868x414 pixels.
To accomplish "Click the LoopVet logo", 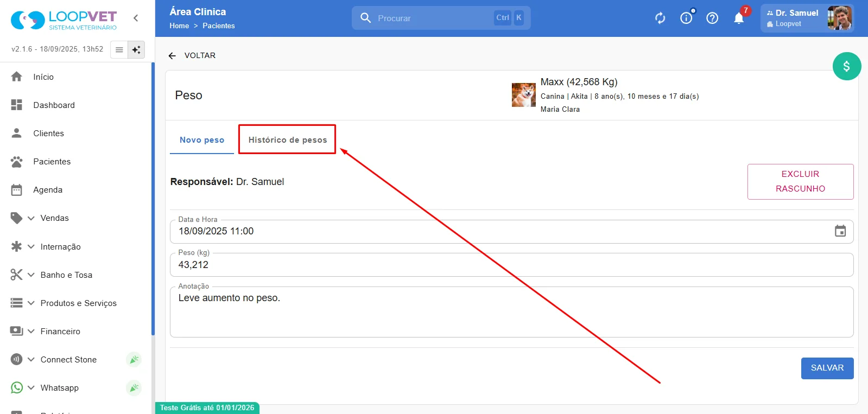I will (64, 20).
